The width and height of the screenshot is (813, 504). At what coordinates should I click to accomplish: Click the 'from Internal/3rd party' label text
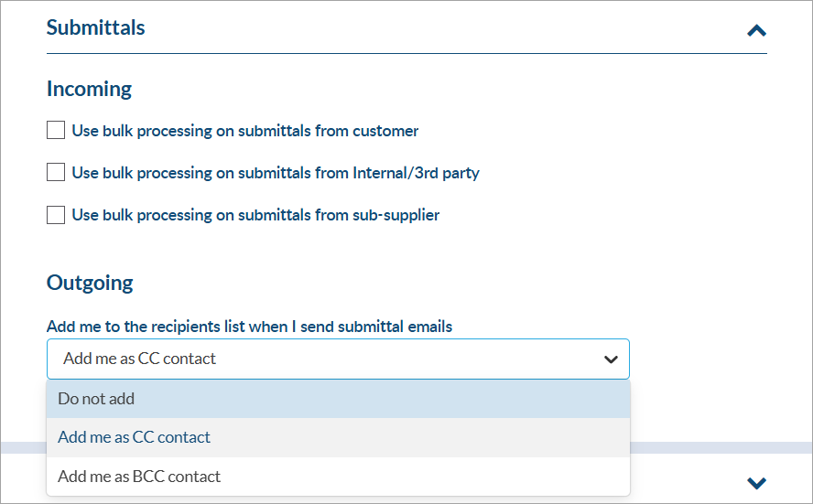click(x=396, y=173)
